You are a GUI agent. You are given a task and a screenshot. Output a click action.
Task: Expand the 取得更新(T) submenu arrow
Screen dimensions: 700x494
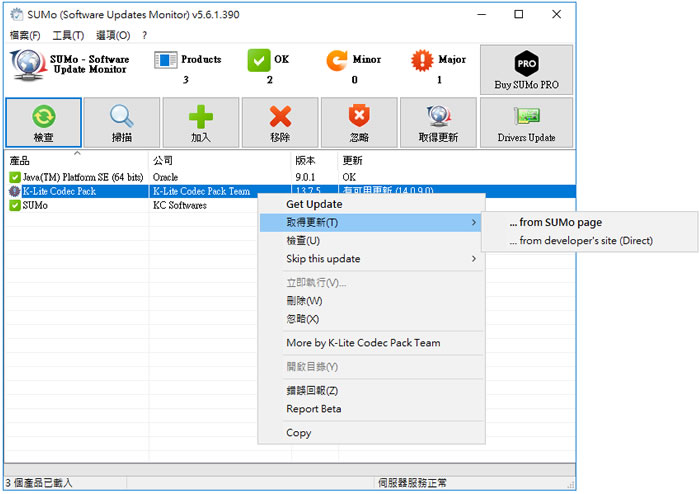(x=474, y=222)
